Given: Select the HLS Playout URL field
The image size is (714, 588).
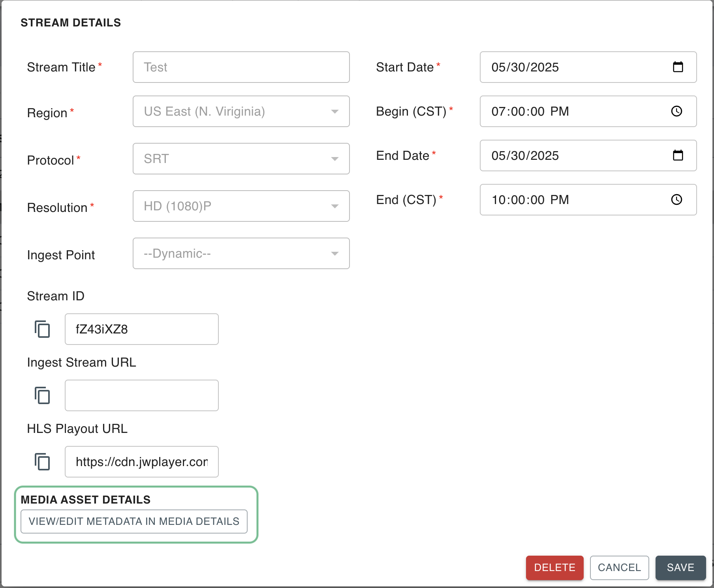Looking at the screenshot, I should (141, 462).
